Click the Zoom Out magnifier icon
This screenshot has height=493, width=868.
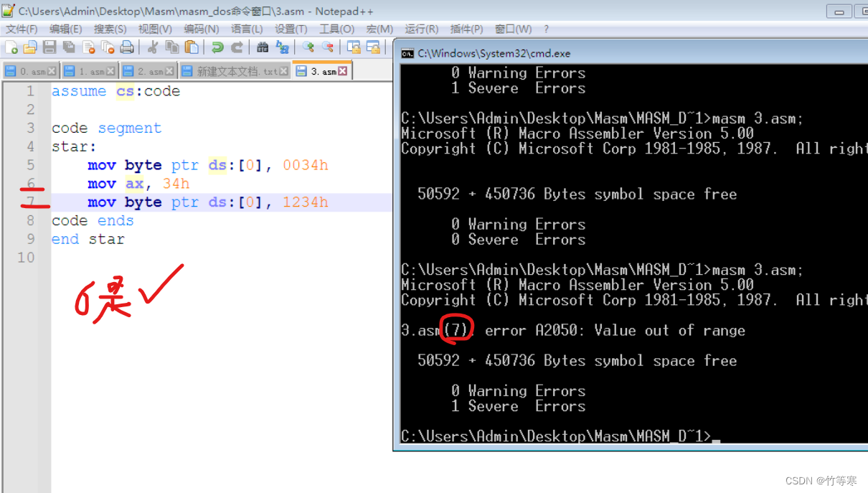(x=328, y=47)
